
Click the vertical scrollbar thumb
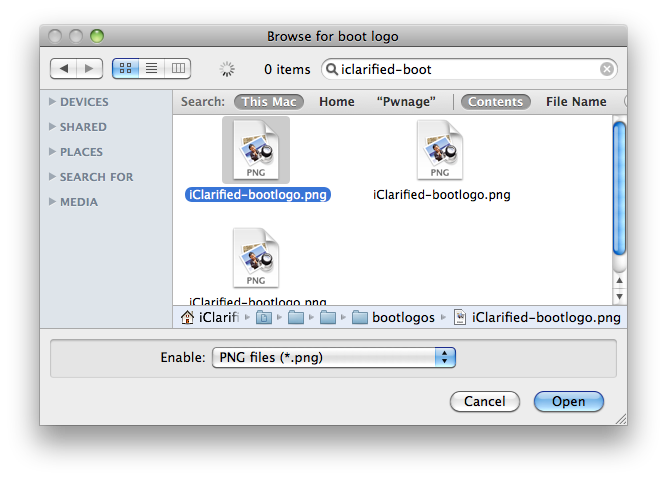619,188
